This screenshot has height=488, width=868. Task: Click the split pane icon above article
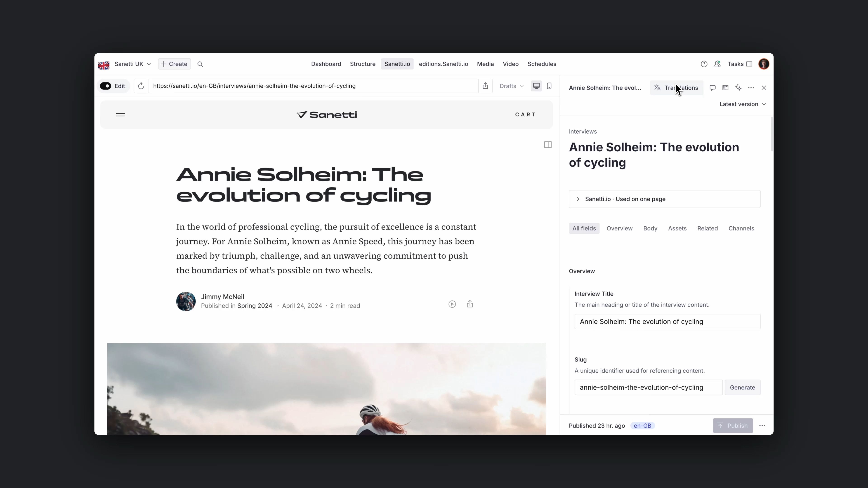point(548,145)
